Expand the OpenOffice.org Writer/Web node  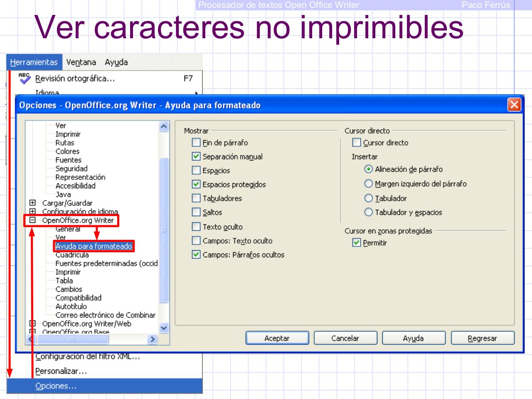coord(32,323)
